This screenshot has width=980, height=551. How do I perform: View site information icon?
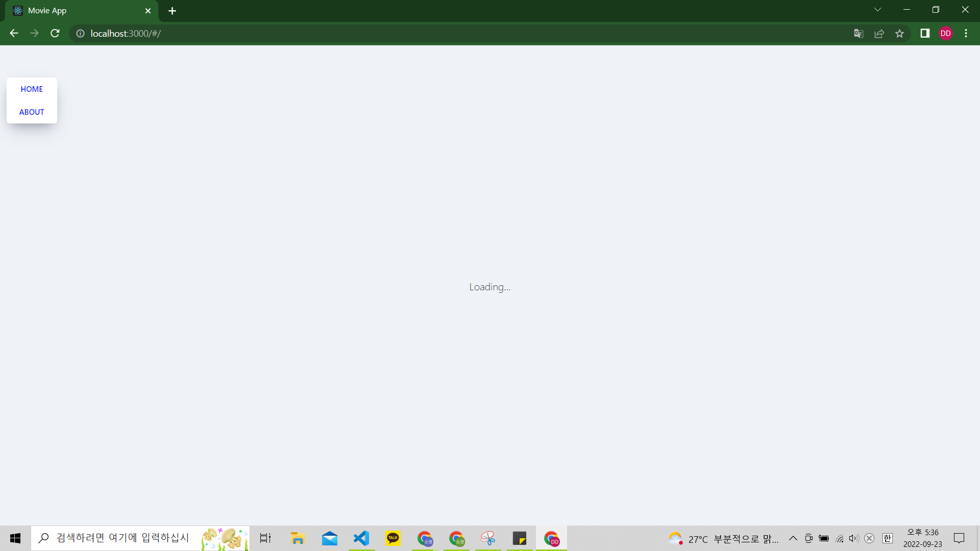click(80, 34)
